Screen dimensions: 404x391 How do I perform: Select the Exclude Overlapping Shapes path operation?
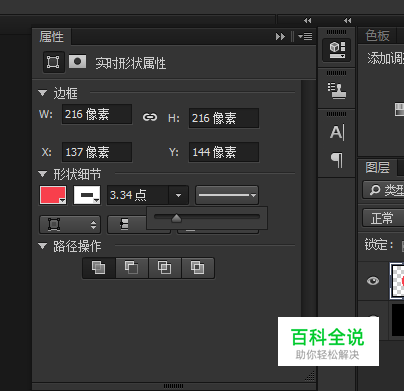(198, 268)
